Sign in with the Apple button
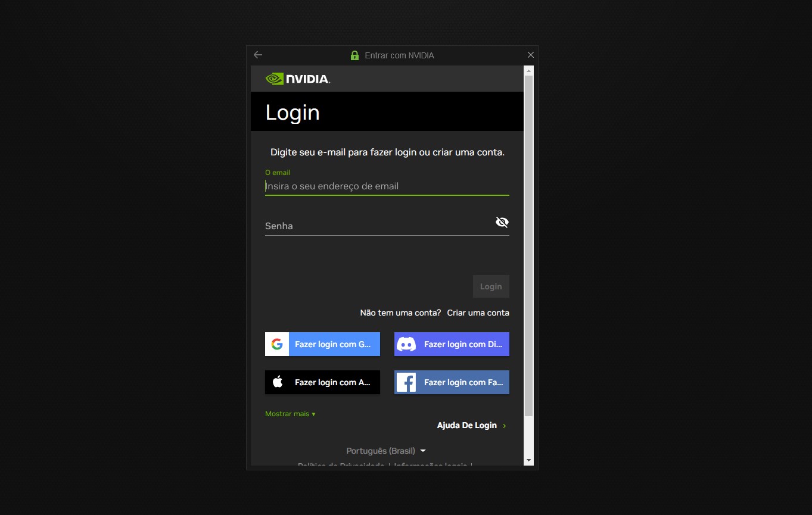Screen dimensions: 812x515 coord(322,382)
